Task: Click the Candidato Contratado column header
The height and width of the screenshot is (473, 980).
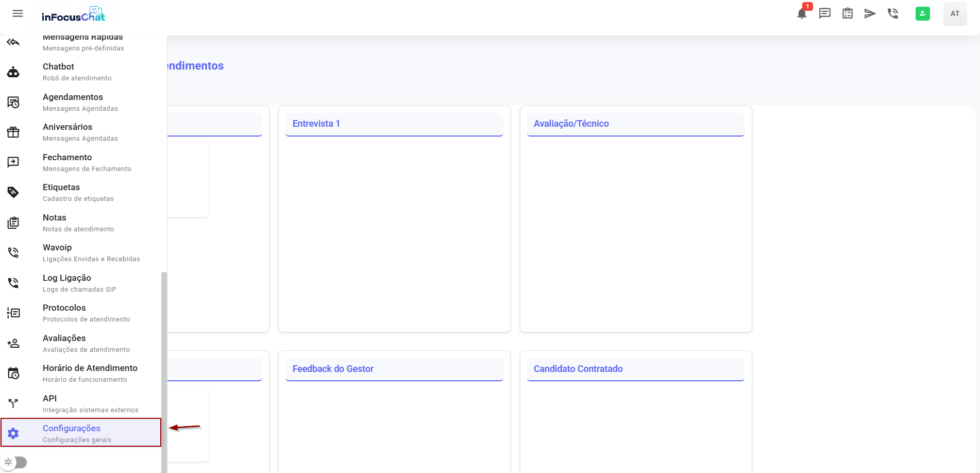Action: pyautogui.click(x=635, y=369)
